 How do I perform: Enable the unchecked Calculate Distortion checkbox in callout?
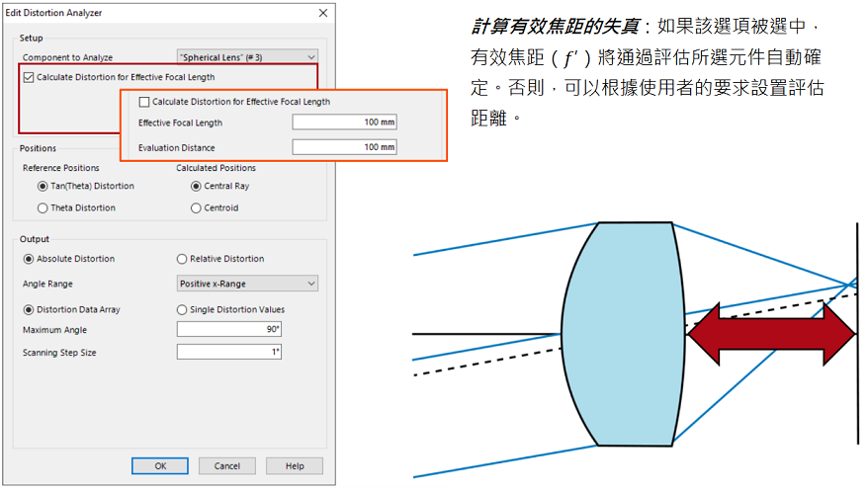pos(144,102)
